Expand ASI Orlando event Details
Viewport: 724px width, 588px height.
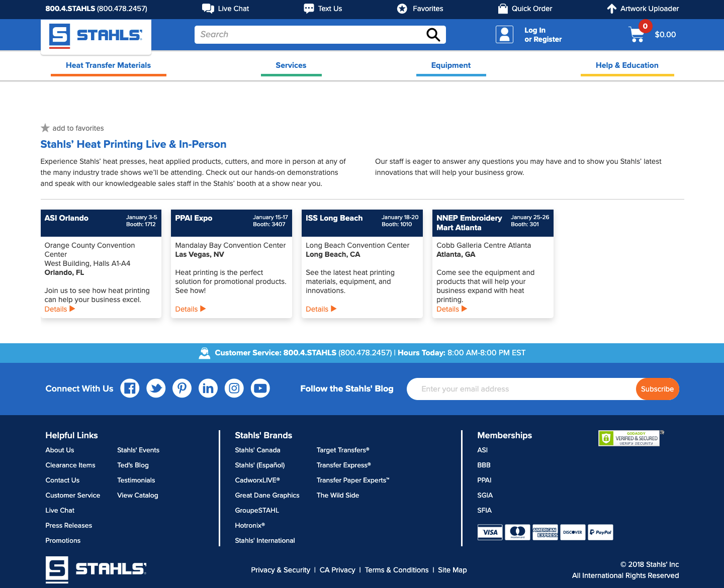click(60, 309)
